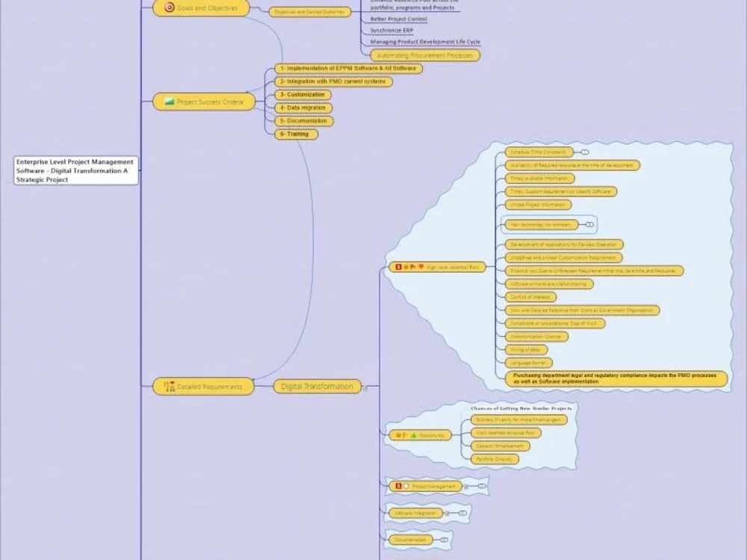Select the Enterprise Level Project Management central topic

tap(73, 171)
